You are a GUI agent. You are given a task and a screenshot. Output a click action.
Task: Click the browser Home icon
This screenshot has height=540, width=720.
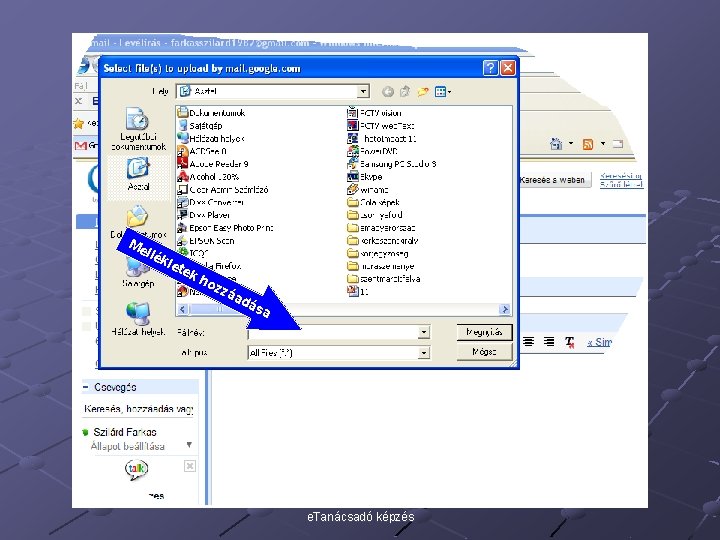pyautogui.click(x=556, y=144)
